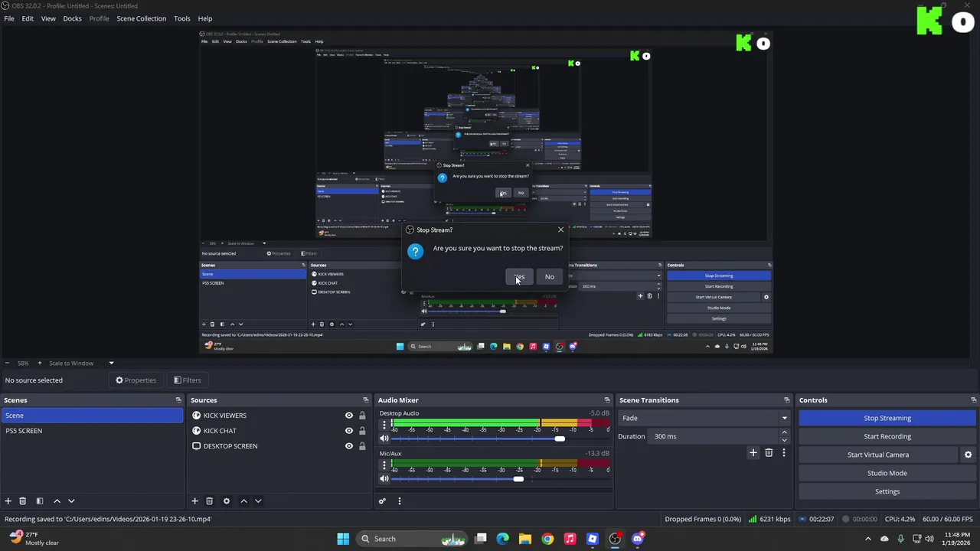Remove the current scene transition
980x551 pixels.
coord(769,453)
